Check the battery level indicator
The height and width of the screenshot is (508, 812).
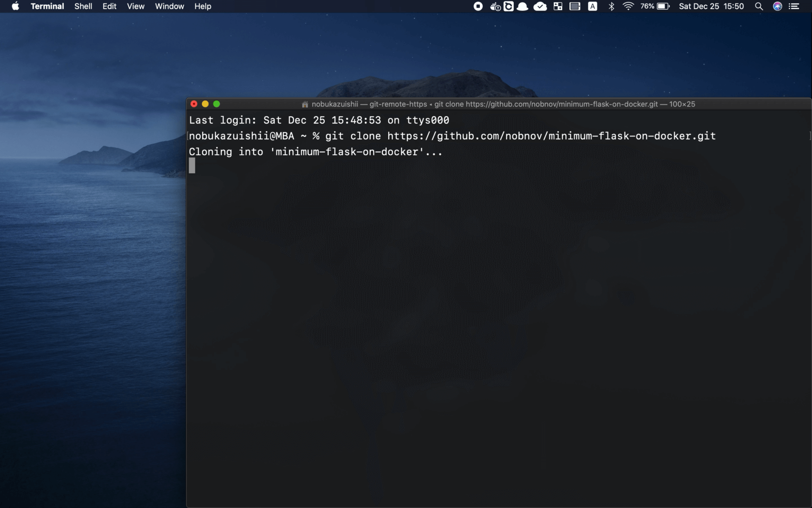(x=657, y=6)
